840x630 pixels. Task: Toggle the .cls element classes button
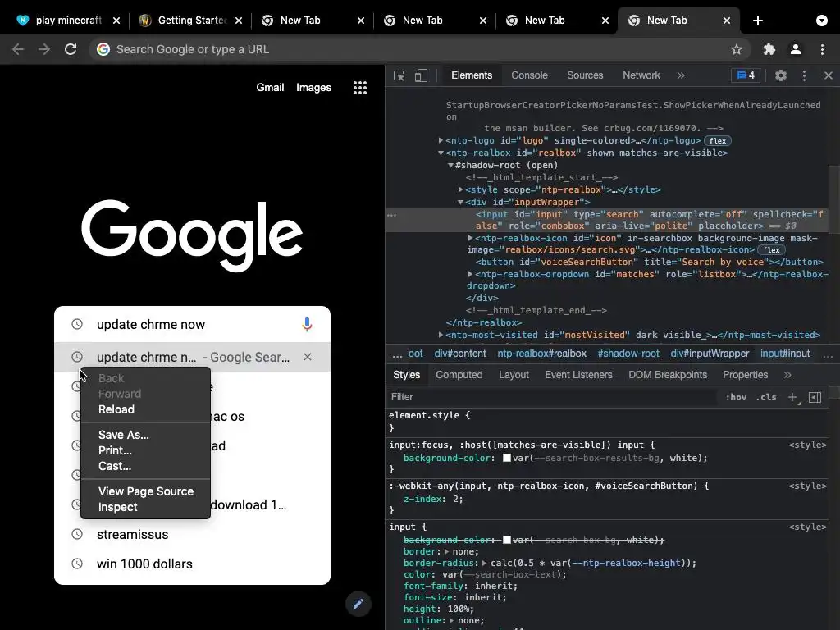point(766,397)
